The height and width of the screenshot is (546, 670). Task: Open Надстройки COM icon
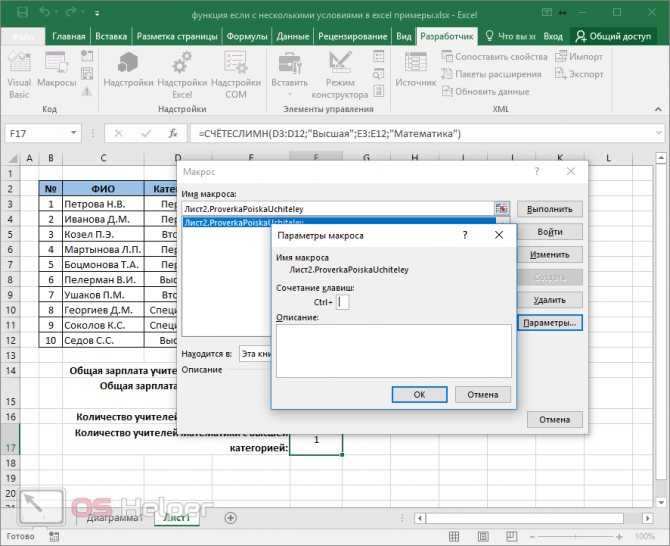coord(236,75)
